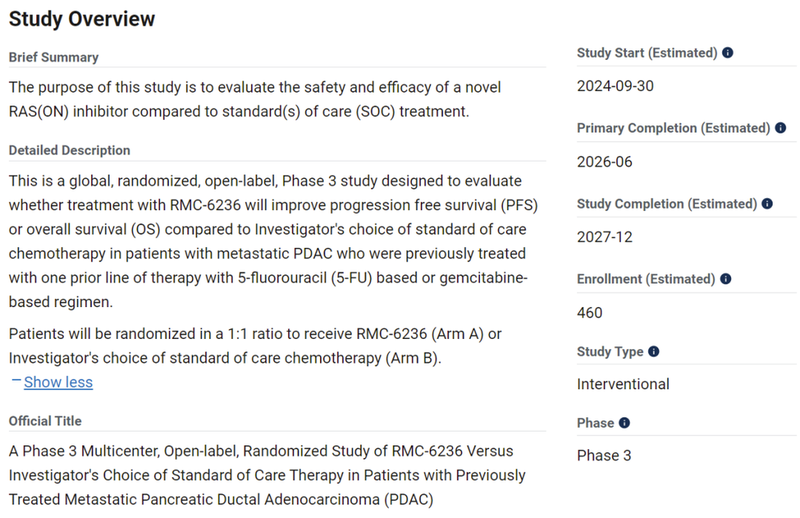Screen dimensions: 800x518
Task: Open the Primary Completion info tooltip icon
Action: pos(780,128)
